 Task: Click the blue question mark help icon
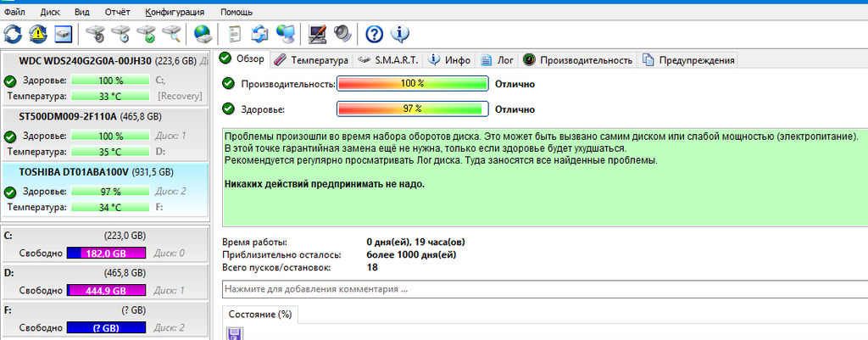tap(374, 34)
